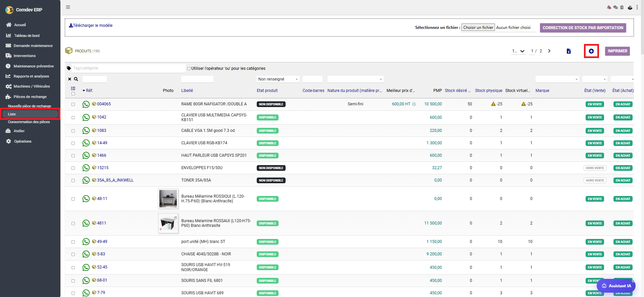The image size is (644, 297).
Task: Open the rows-per-page dropdown
Action: 518,51
